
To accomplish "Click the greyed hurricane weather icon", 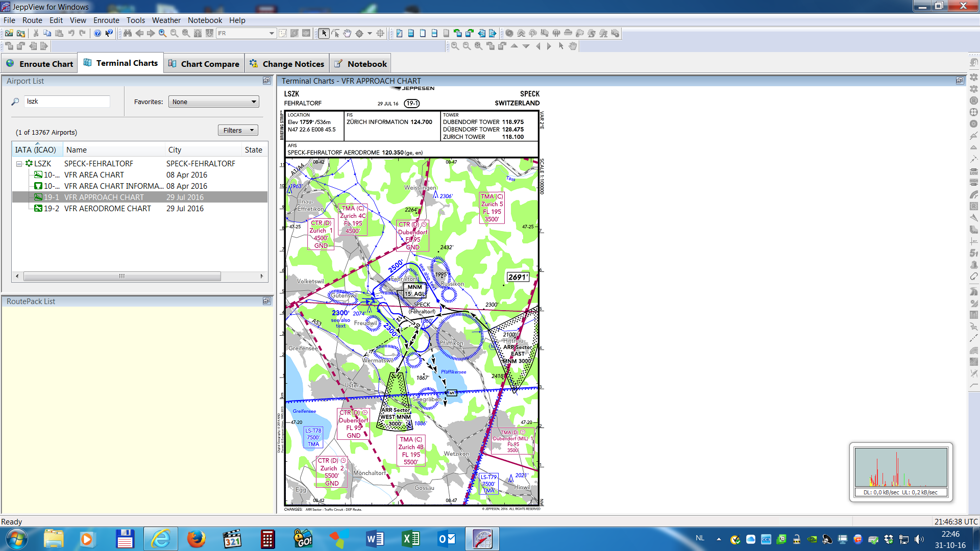I will 509,33.
